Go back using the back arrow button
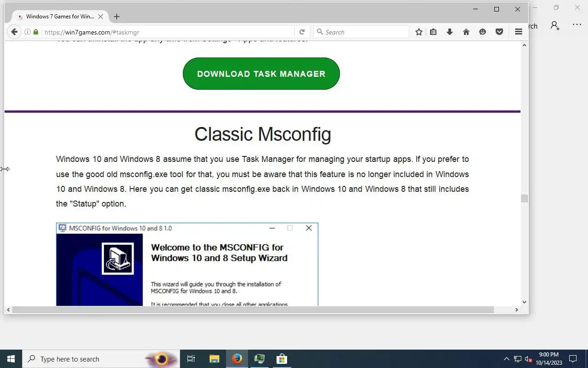This screenshot has height=368, width=588. (x=14, y=32)
